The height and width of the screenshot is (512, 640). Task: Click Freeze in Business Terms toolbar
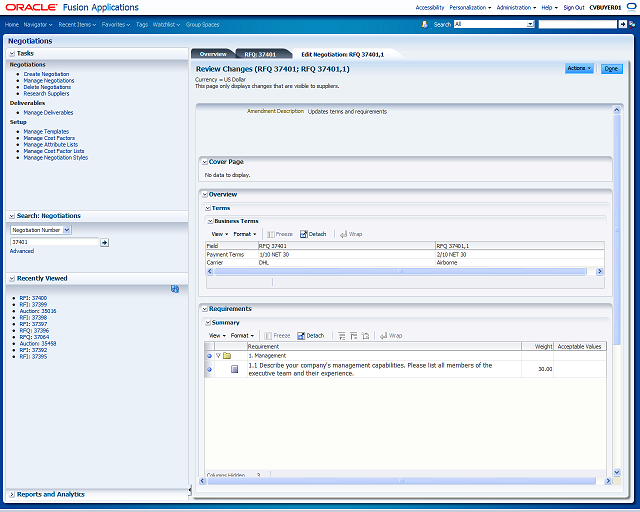[280, 234]
